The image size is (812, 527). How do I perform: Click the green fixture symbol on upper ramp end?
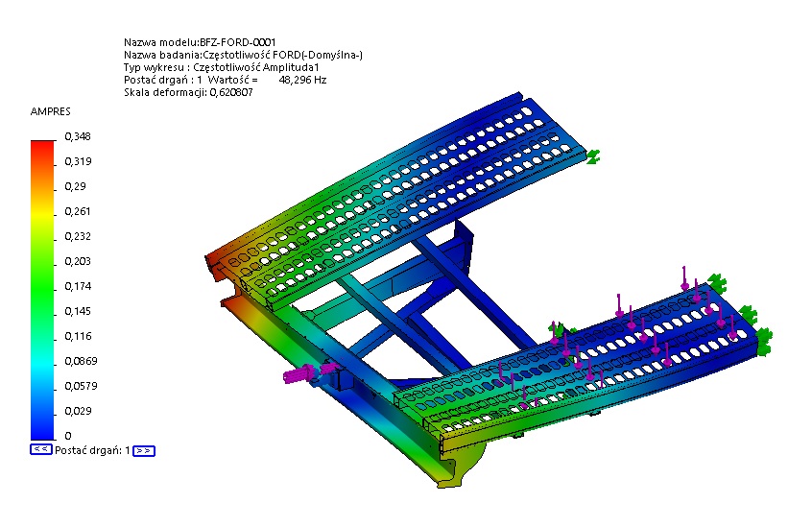click(x=593, y=155)
